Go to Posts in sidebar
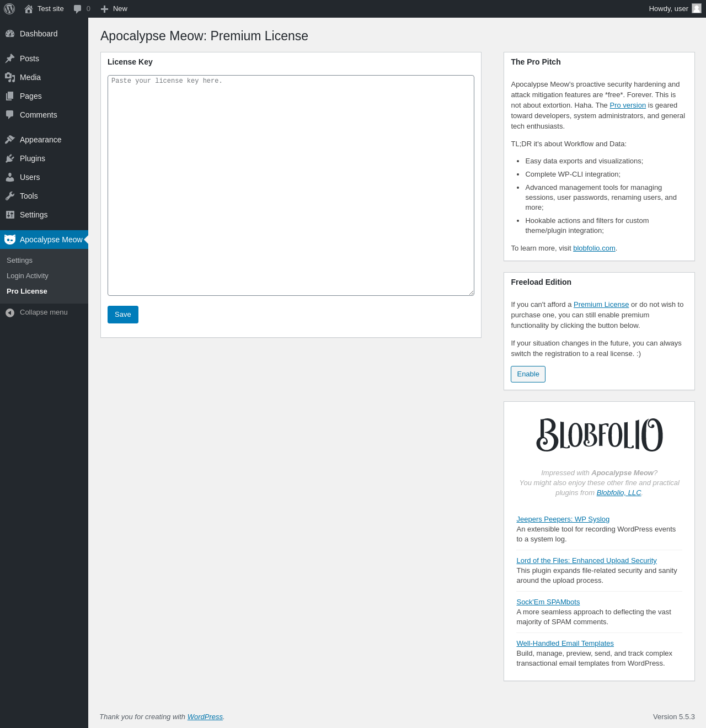Viewport: 706px width, 728px height. pos(29,59)
